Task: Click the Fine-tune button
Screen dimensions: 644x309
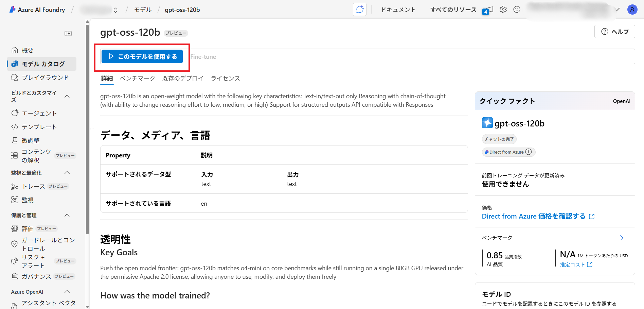Action: click(x=203, y=57)
